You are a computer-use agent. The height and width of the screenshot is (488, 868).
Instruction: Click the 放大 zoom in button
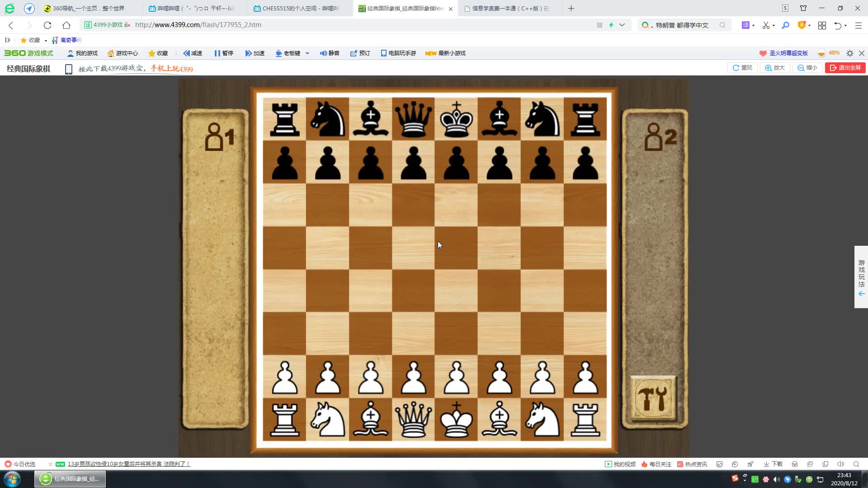[x=775, y=68]
